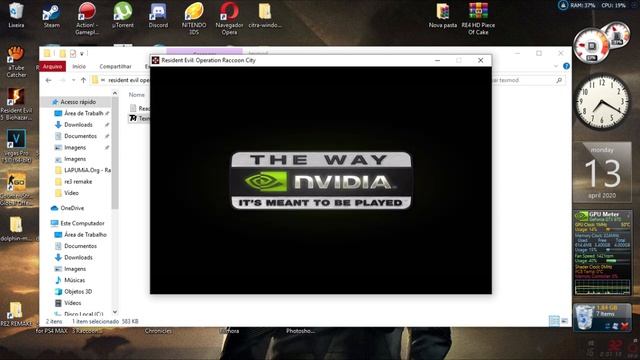
Task: Click the Resident Evil game window title bar icon
Action: click(156, 60)
